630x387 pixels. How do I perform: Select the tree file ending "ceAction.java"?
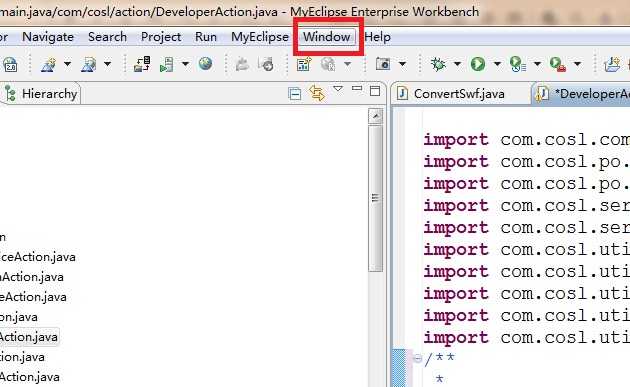click(x=38, y=257)
